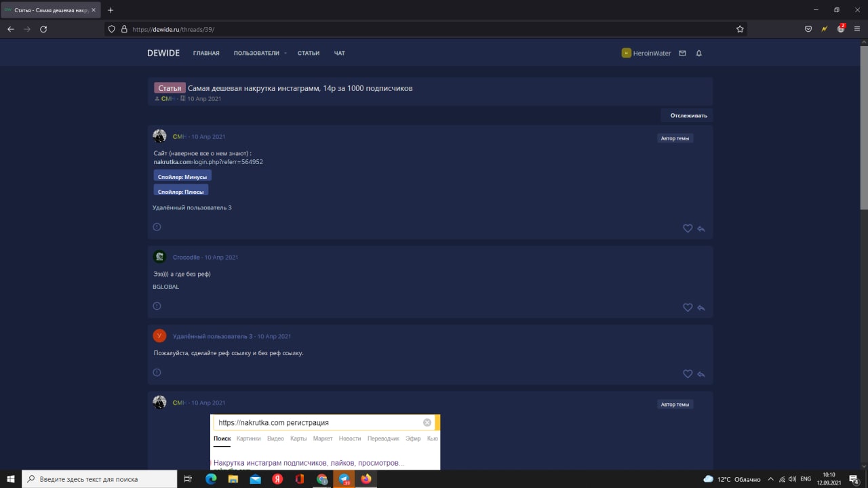Report CMH's first post

[x=157, y=227]
